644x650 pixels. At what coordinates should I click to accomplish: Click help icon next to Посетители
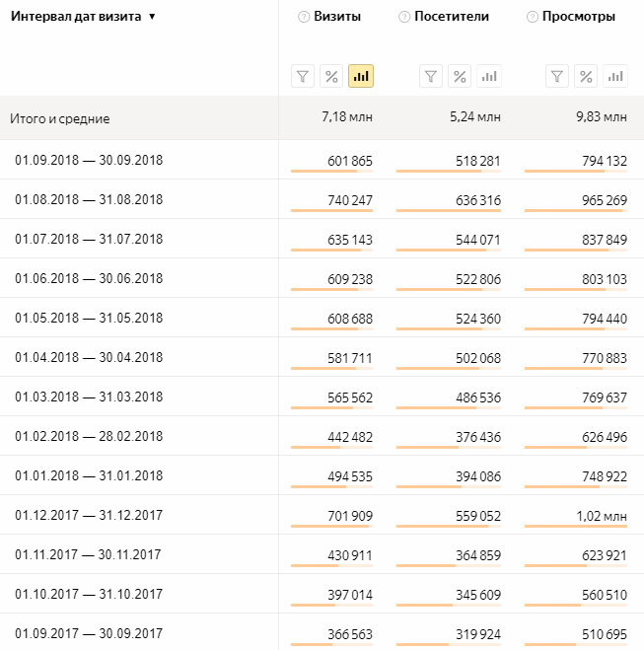[x=403, y=17]
